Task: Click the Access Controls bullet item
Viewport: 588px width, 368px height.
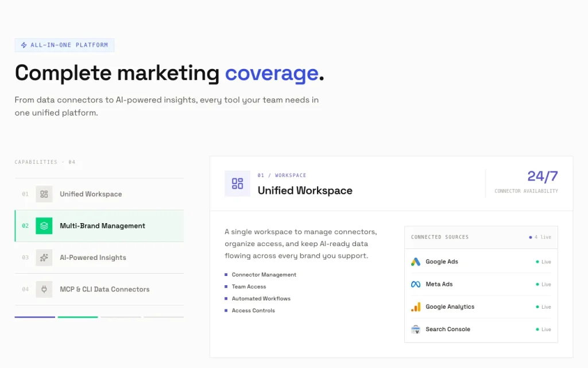Action: (x=250, y=310)
